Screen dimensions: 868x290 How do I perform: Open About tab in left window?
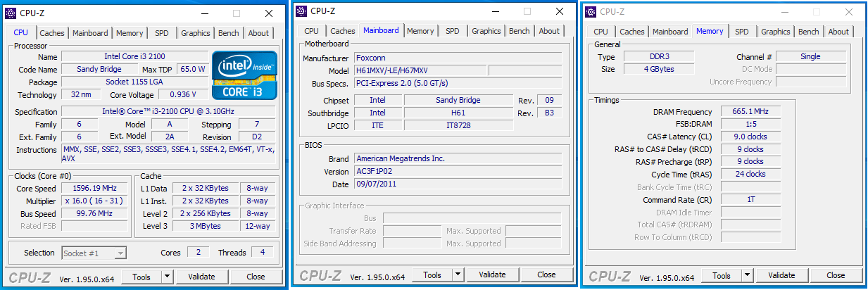(x=258, y=33)
